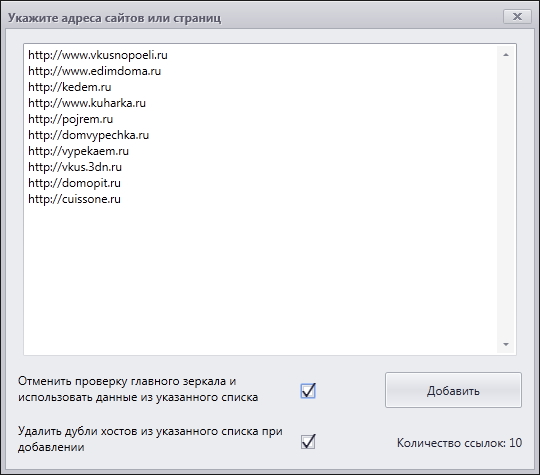Click the scrollbar down arrow

click(506, 344)
